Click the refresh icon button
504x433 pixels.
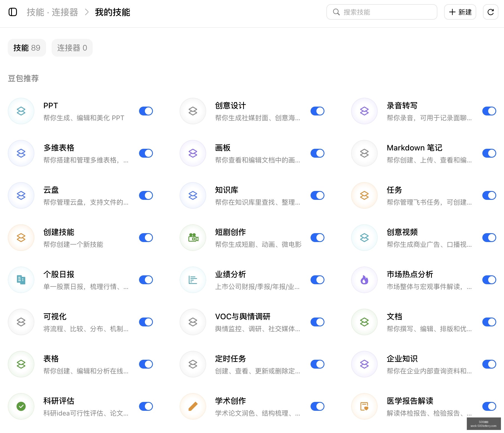tap(490, 12)
